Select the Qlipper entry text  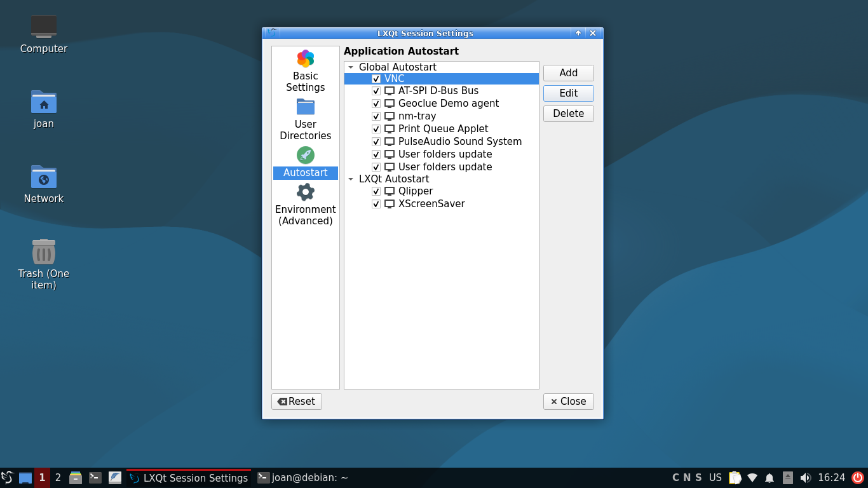point(416,191)
